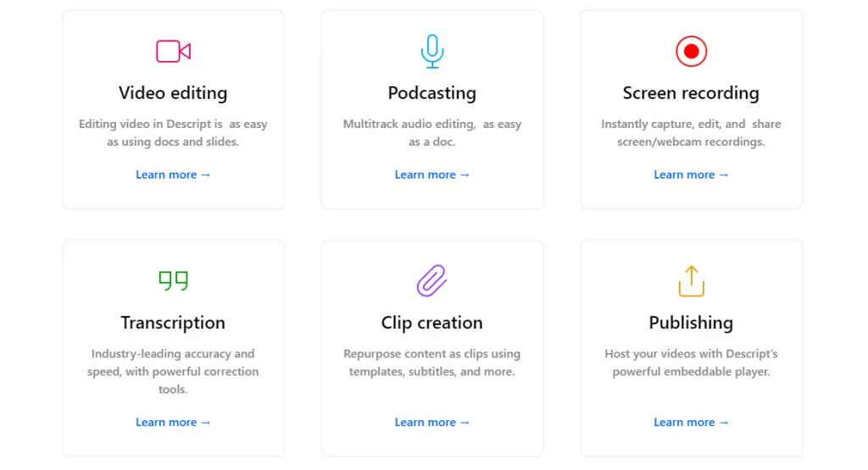
Task: Follow Learn more link for Screen recording
Action: pyautogui.click(x=691, y=174)
